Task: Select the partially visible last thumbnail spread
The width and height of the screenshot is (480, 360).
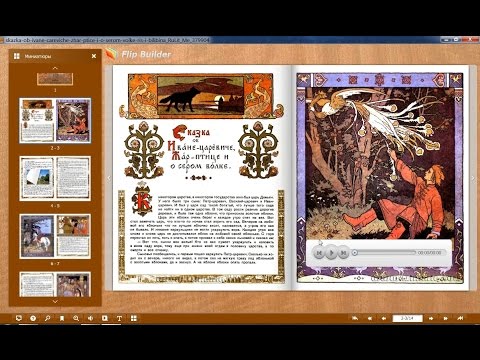Action: point(55,284)
